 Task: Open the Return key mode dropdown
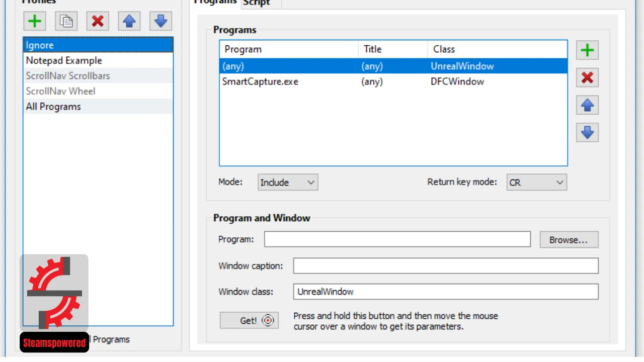(x=536, y=182)
